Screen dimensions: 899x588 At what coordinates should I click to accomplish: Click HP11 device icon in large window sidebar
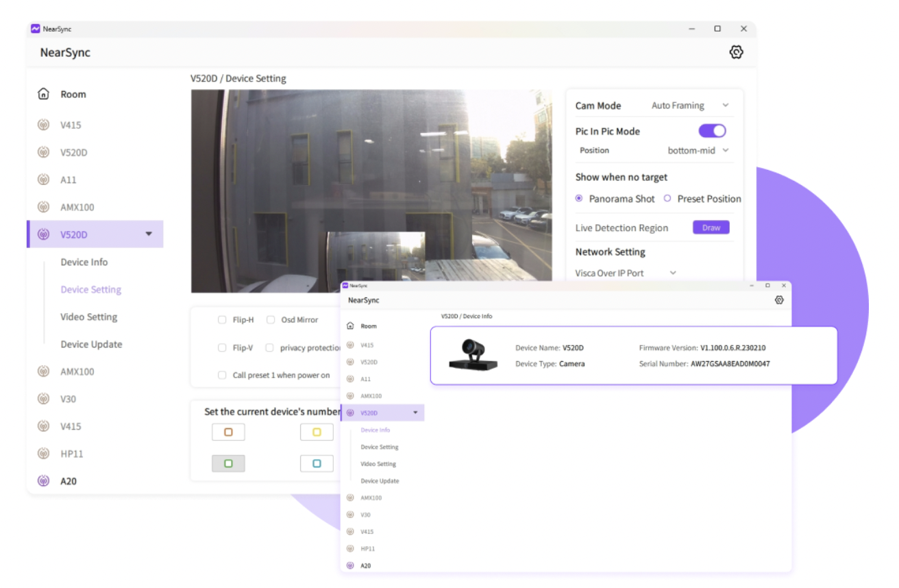pos(43,454)
